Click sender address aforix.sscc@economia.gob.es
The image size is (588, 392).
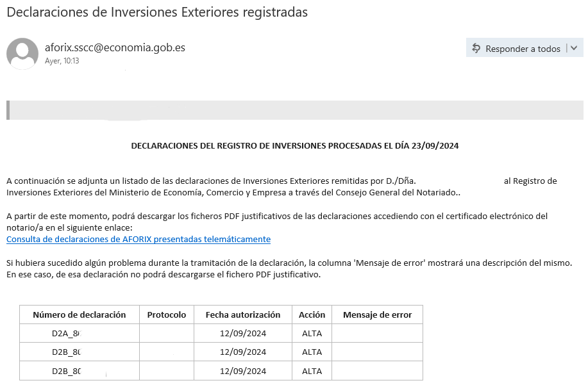click(115, 47)
